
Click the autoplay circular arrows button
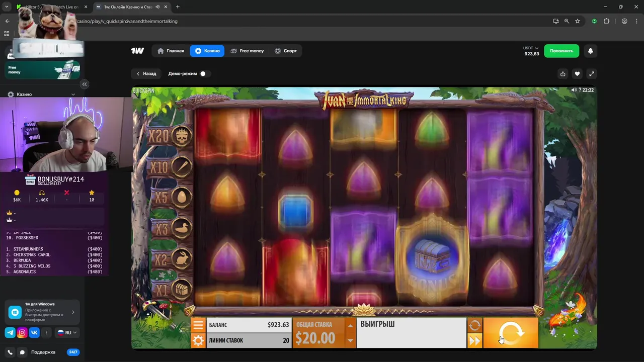[474, 325]
